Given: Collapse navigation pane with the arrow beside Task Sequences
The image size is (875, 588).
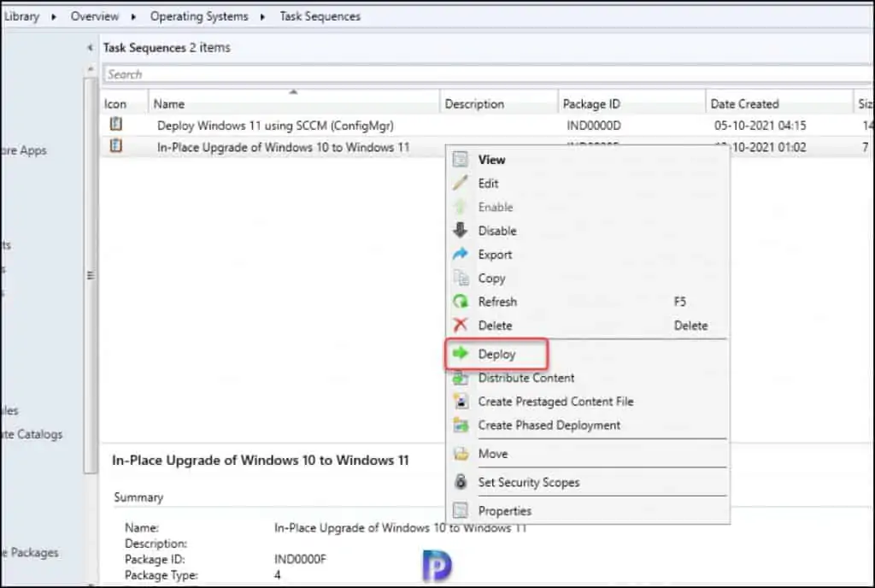Looking at the screenshot, I should 90,48.
